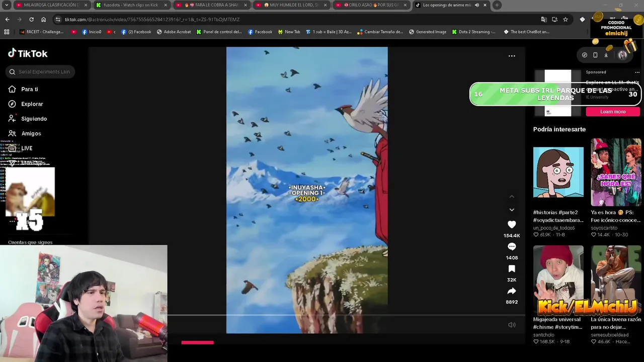644x362 pixels.
Task: Go to browser home page
Action: (43, 19)
